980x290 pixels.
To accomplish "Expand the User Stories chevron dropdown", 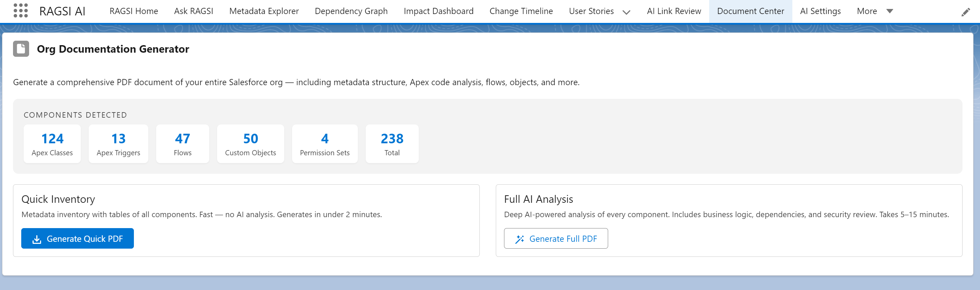I will (x=626, y=12).
